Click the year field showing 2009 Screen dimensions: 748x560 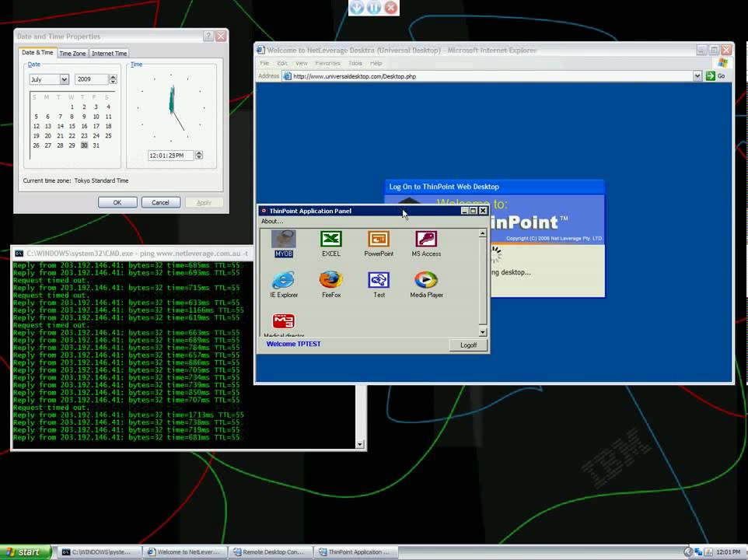click(x=92, y=79)
